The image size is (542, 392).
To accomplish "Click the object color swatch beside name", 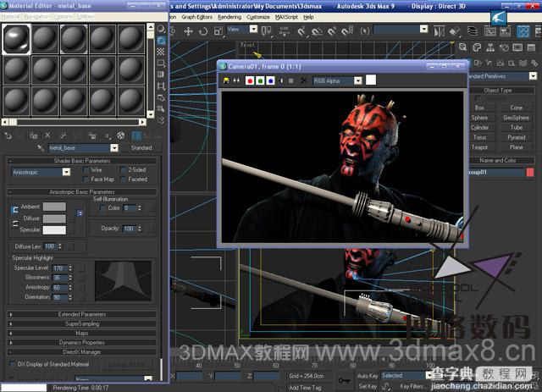I will (x=530, y=172).
